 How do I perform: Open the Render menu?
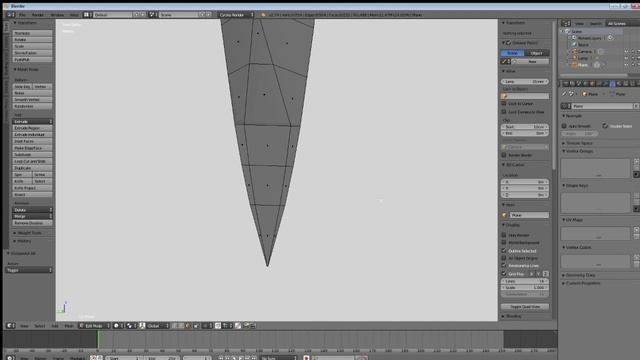coord(38,15)
